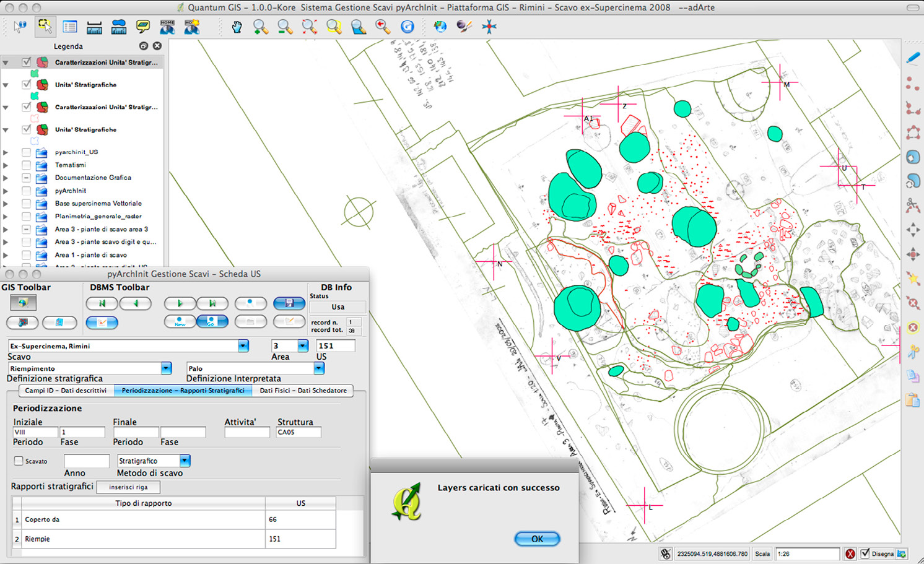Toggle editing with the pencil icon

point(913,58)
